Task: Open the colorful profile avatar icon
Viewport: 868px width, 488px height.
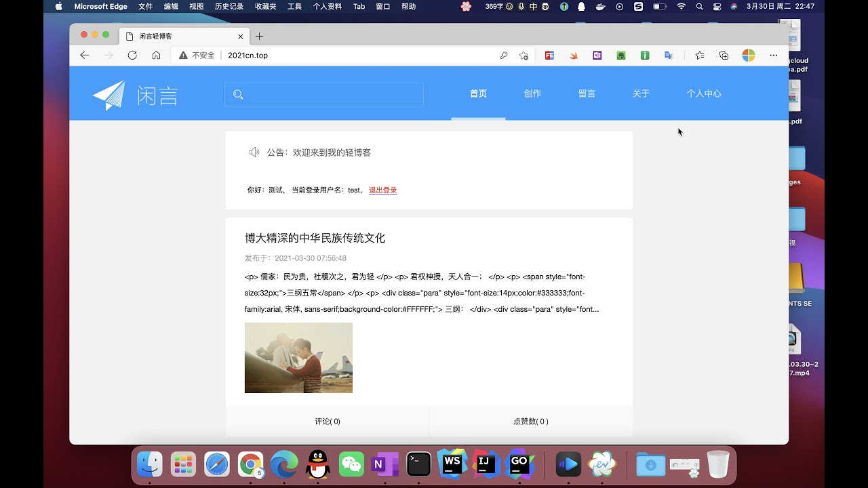Action: (749, 56)
